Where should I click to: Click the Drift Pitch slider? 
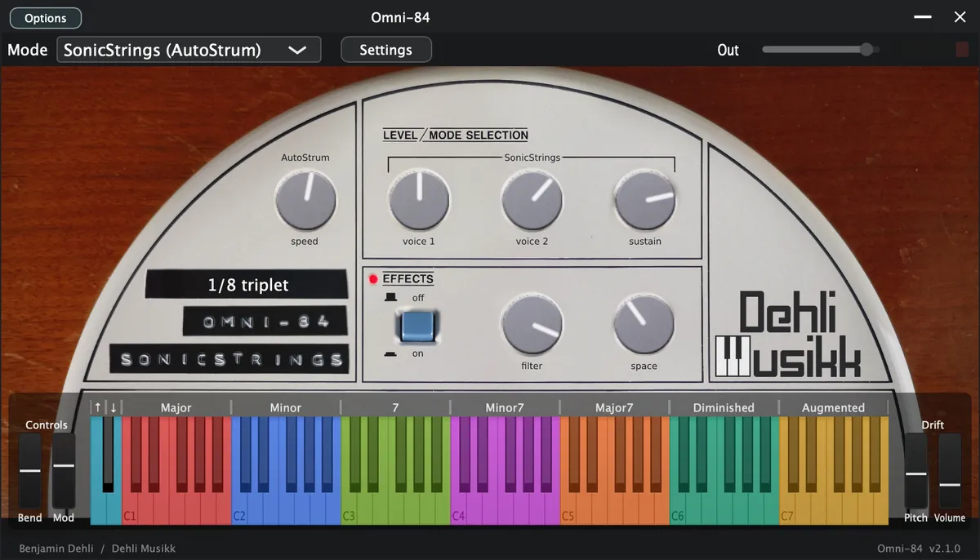click(916, 471)
